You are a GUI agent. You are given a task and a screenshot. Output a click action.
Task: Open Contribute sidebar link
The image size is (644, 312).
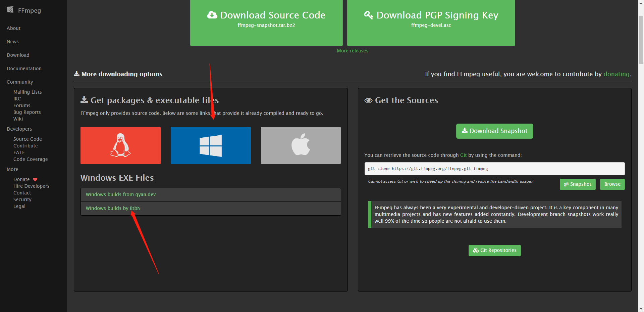tap(25, 146)
